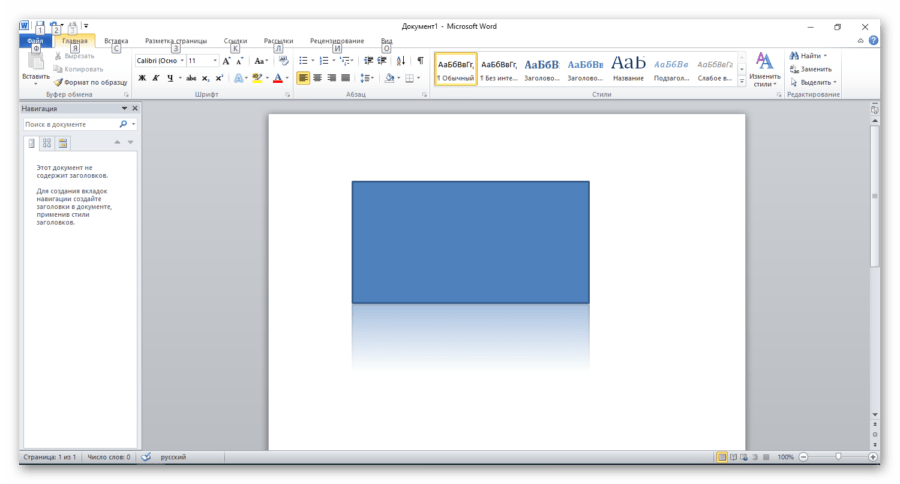Image resolution: width=900 pixels, height=484 pixels.
Task: Apply the Название style from the gallery
Action: pos(628,68)
